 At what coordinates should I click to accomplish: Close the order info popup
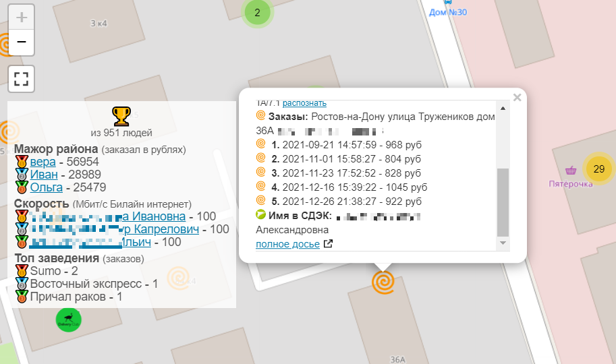[517, 97]
